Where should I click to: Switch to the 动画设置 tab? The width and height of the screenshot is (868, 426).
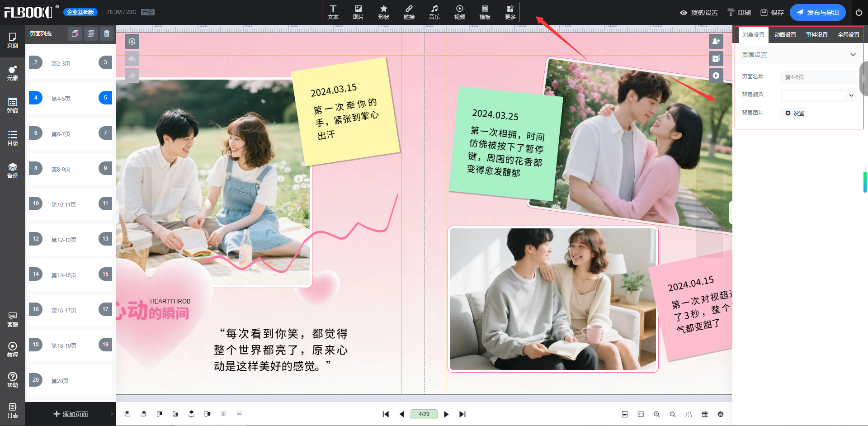tap(785, 35)
